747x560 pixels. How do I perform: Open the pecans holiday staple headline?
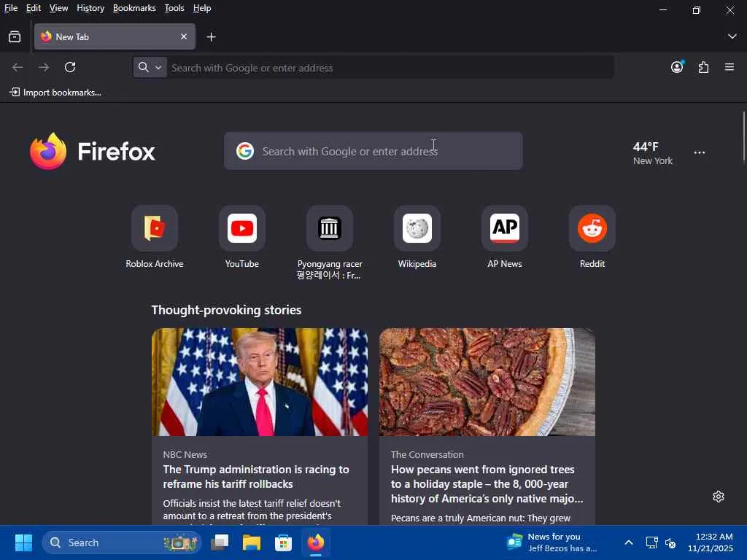(487, 484)
